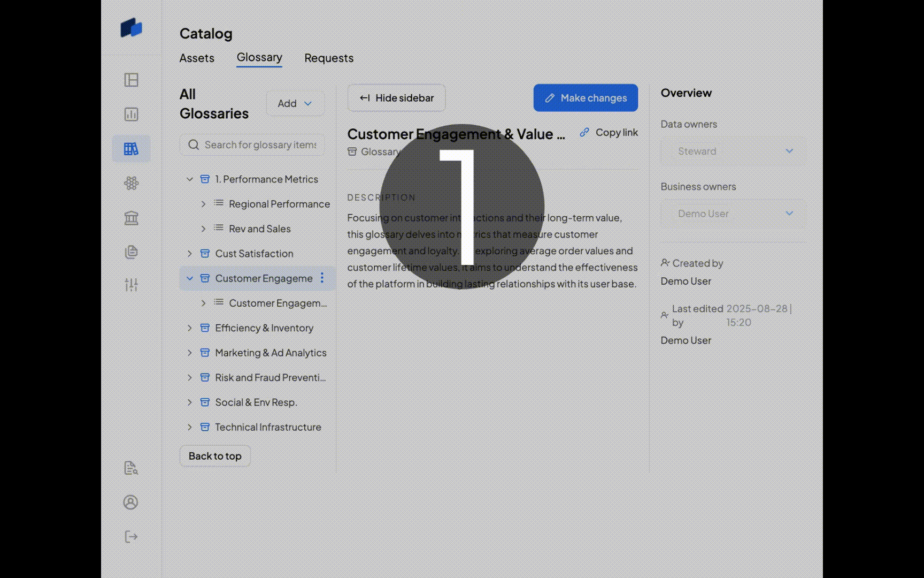Switch to the Assets tab
Viewport: 924px width, 578px height.
tap(197, 58)
